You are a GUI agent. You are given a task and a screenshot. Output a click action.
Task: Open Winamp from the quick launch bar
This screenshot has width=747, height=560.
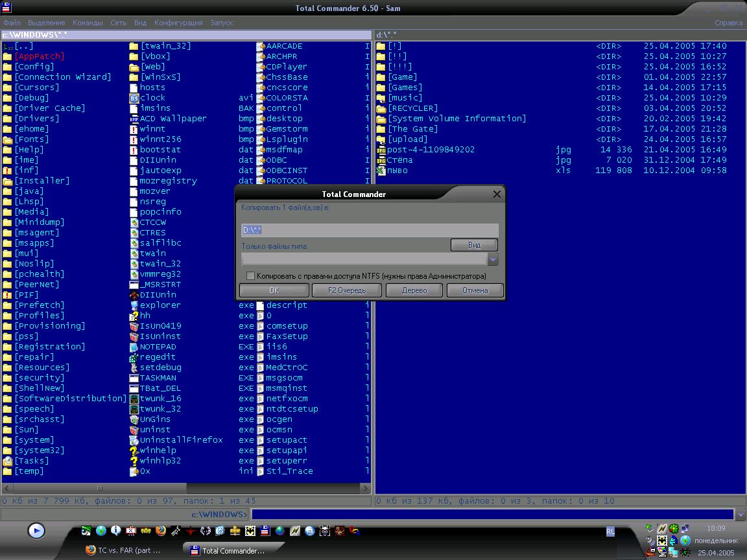point(295,530)
